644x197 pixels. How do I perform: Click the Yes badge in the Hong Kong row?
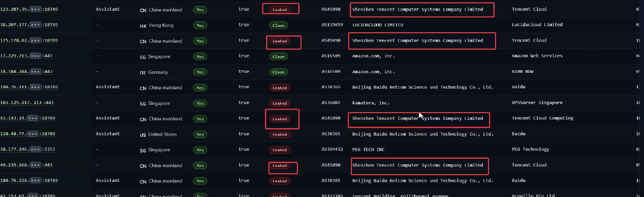pyautogui.click(x=200, y=26)
